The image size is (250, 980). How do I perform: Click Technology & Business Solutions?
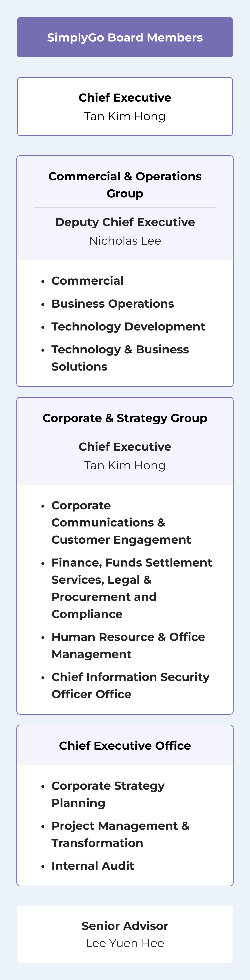pyautogui.click(x=120, y=358)
